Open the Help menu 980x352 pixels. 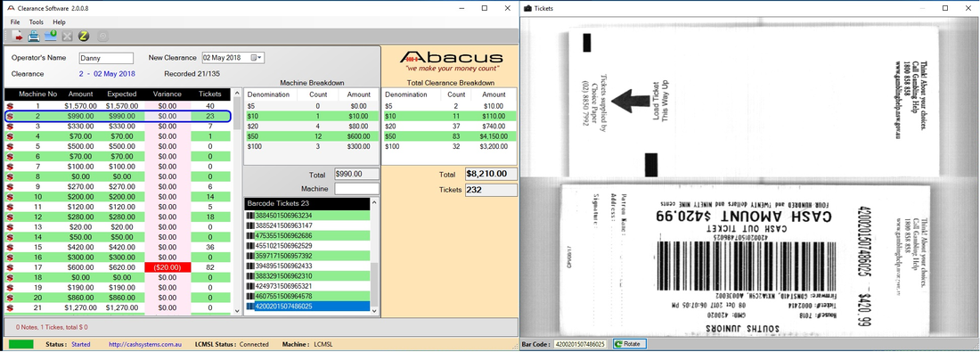point(59,22)
